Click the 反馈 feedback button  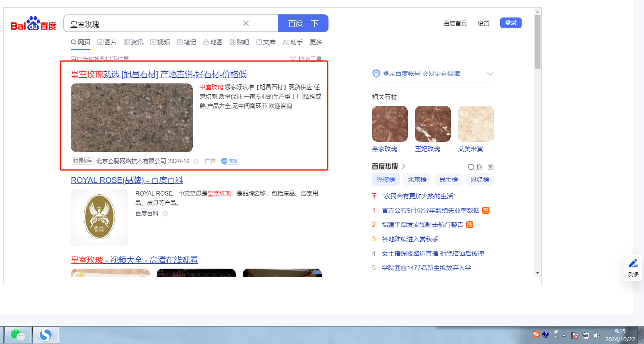pyautogui.click(x=633, y=268)
